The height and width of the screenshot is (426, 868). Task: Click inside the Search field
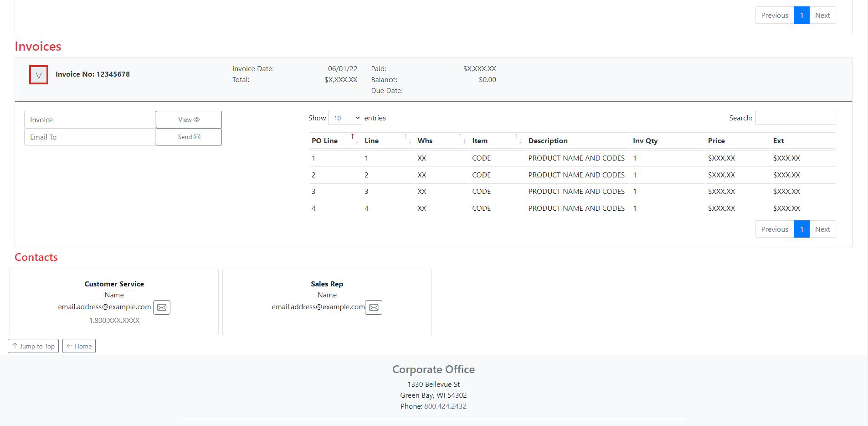[795, 118]
